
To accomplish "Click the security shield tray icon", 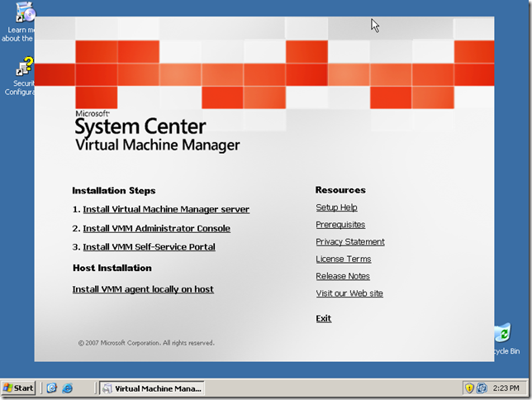I will 469,388.
